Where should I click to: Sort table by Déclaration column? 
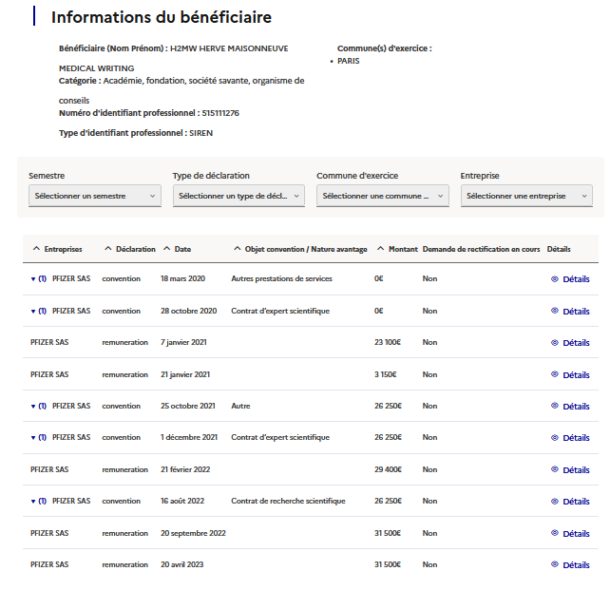click(x=130, y=249)
